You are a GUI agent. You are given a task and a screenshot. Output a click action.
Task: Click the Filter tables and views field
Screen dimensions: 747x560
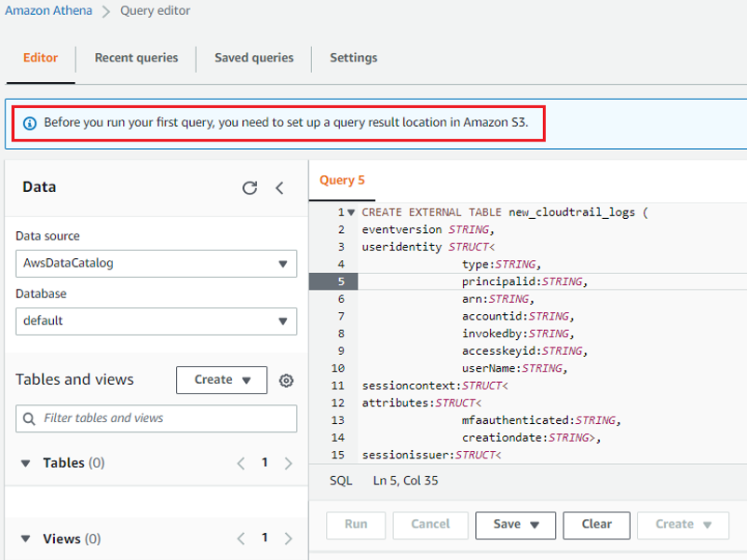[156, 418]
